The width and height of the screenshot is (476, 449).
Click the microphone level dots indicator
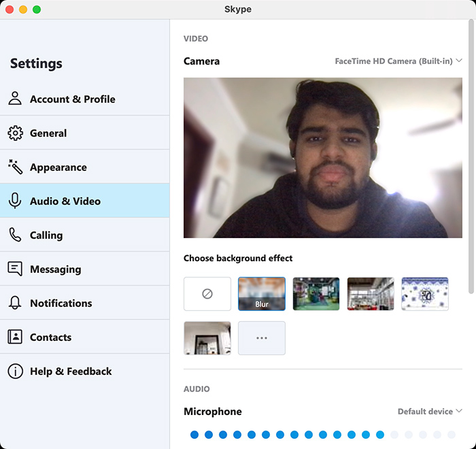coord(323,435)
